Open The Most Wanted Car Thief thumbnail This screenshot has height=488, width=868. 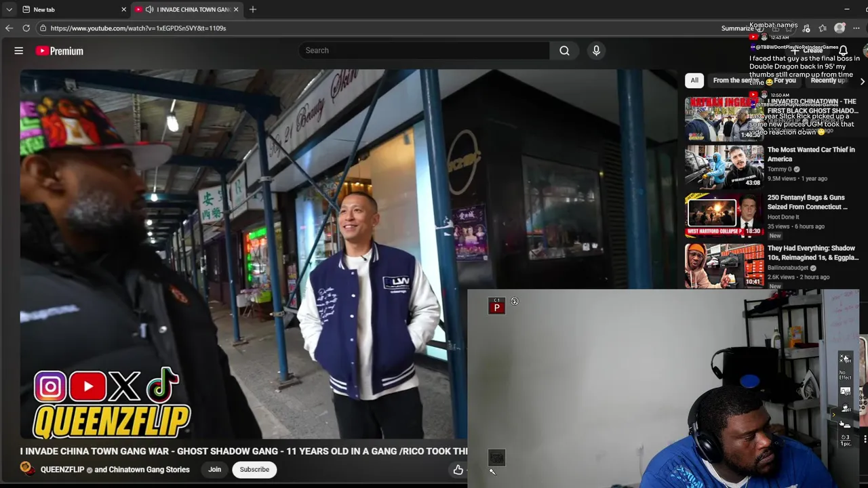724,166
